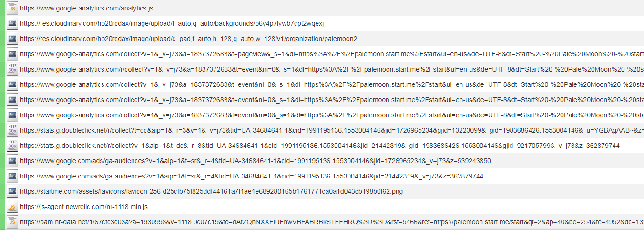This screenshot has width=644, height=230.
Task: Open the cloudinary backgrounds image URL
Action: (x=172, y=23)
